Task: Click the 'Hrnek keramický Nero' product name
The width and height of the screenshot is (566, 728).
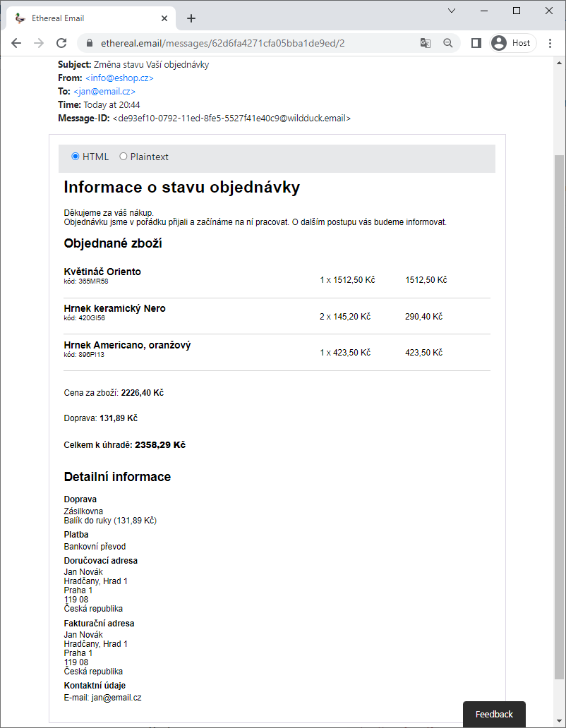Action: 115,308
